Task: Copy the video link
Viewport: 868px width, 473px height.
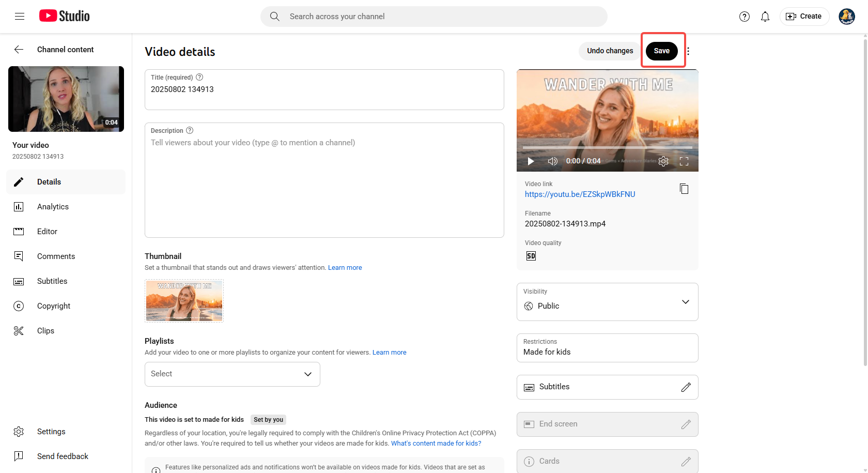Action: (684, 189)
